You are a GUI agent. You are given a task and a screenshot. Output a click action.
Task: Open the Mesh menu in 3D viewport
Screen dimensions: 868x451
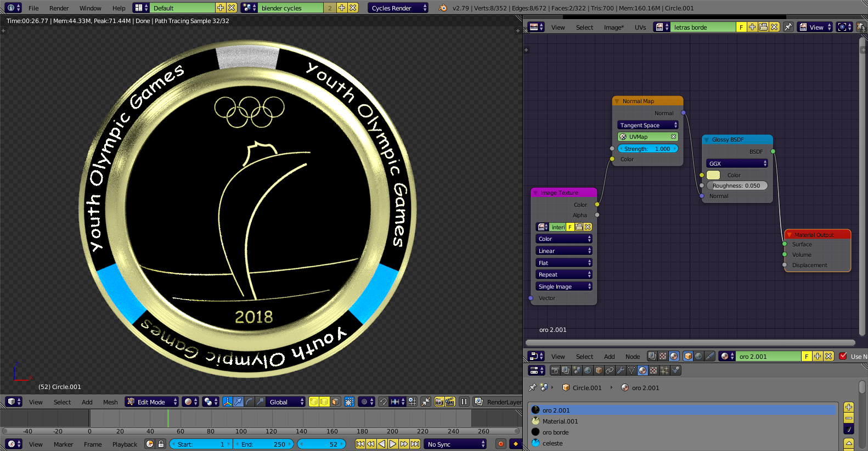[x=110, y=402]
